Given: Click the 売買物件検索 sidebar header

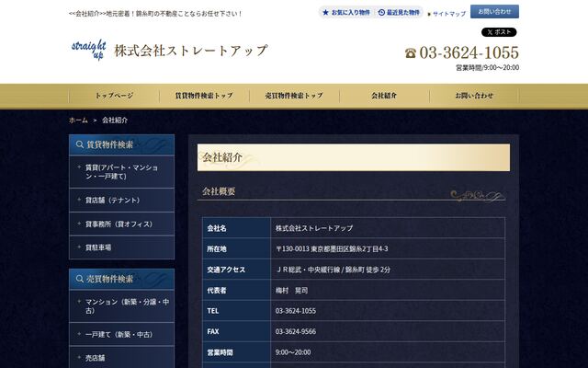Looking at the screenshot, I should [121, 279].
